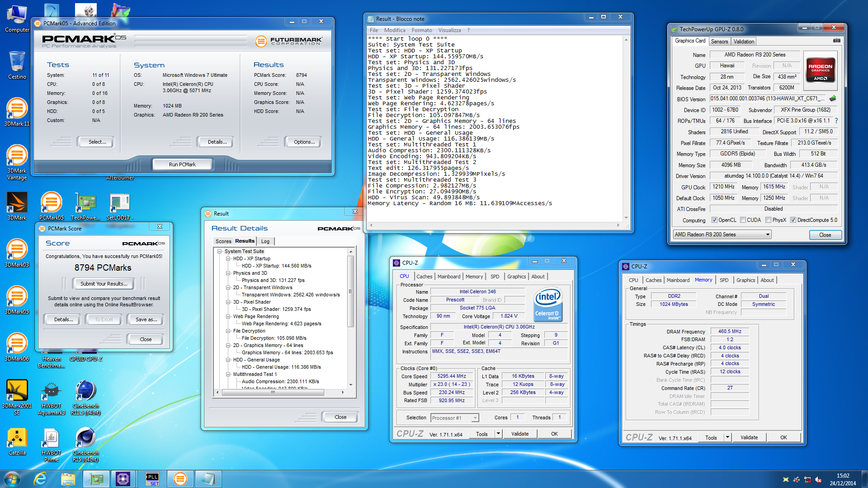
Task: Open the Visualizza menu in Blocco note
Action: click(449, 30)
